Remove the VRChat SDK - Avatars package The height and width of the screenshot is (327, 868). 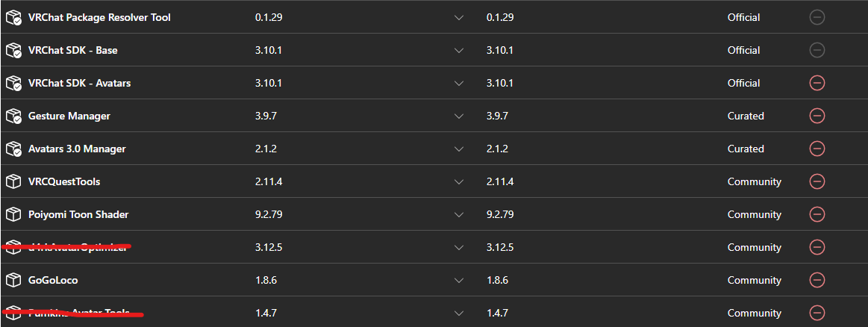click(x=817, y=83)
